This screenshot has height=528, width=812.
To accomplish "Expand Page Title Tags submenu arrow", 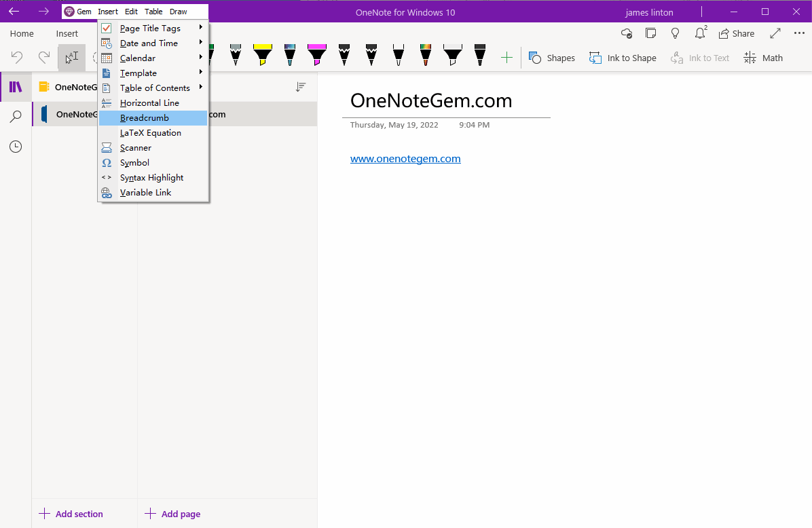I will point(200,27).
